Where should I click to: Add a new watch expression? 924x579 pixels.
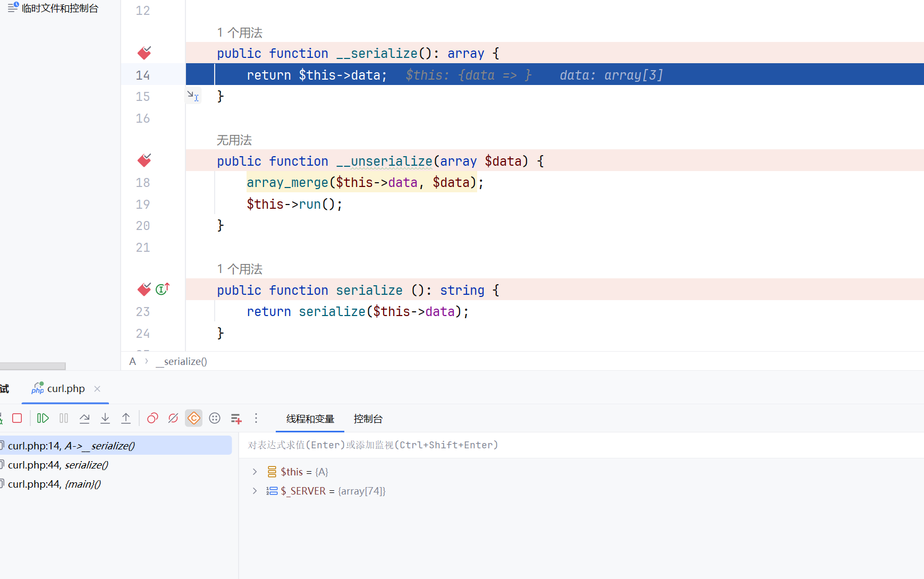tap(236, 419)
